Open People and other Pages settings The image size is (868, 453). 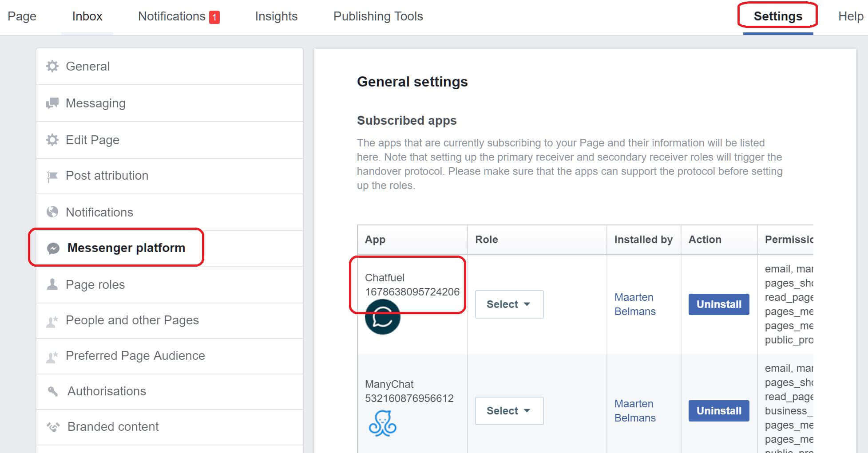[170, 321]
